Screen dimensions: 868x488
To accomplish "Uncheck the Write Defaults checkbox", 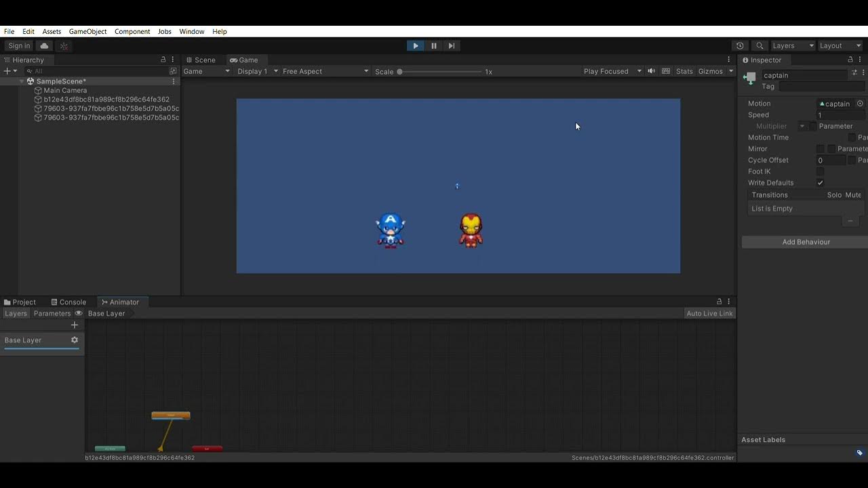I will coord(820,183).
